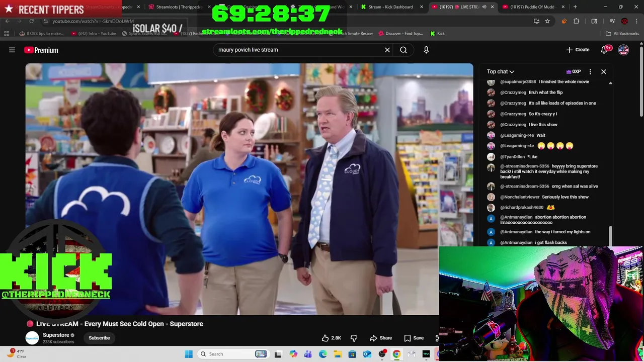Subscribe to the Superstore channel
The height and width of the screenshot is (362, 644).
pyautogui.click(x=99, y=338)
